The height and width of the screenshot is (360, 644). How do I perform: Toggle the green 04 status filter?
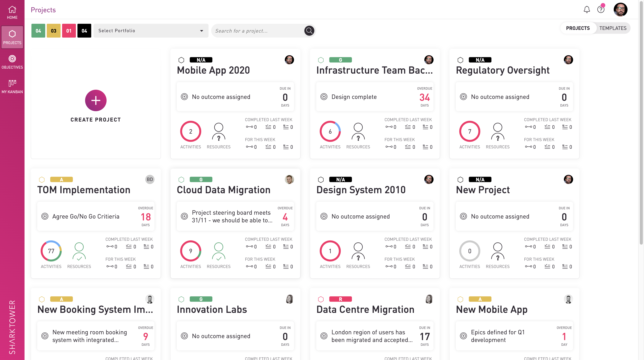coord(38,31)
